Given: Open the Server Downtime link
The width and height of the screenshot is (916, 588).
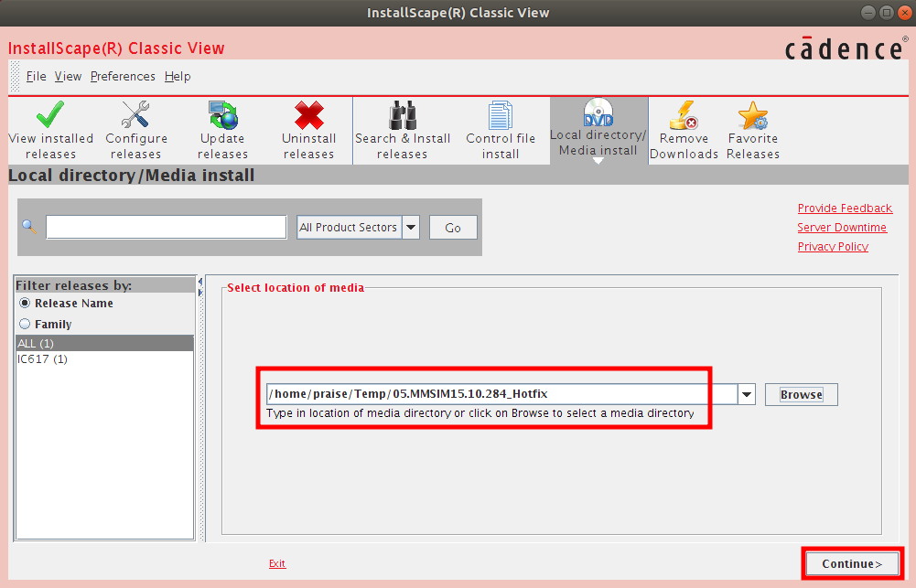Looking at the screenshot, I should [x=842, y=228].
